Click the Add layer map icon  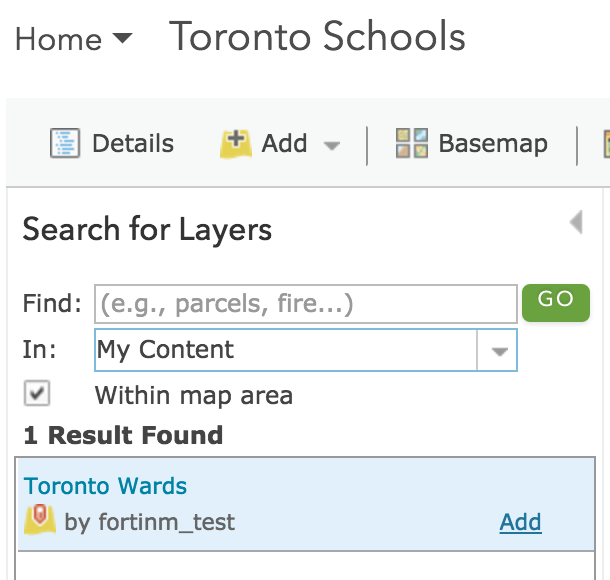(x=236, y=144)
